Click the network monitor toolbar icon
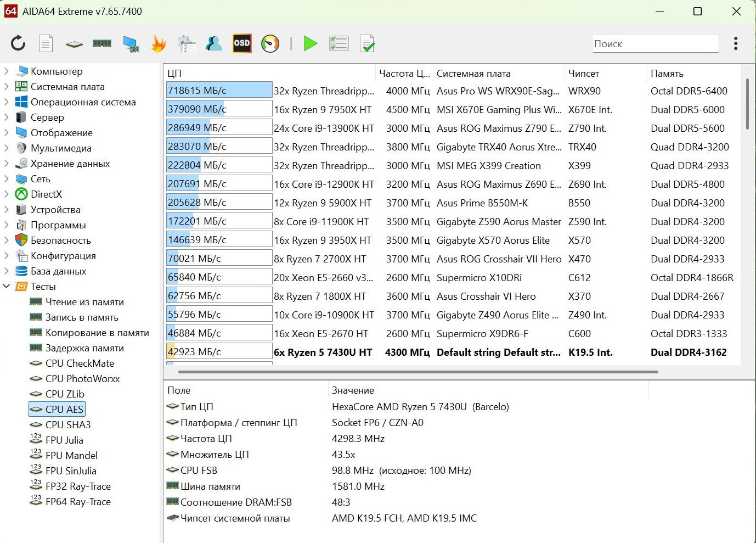This screenshot has height=543, width=756. (131, 43)
